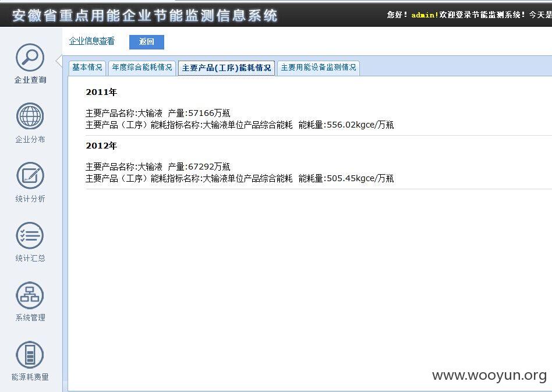This screenshot has width=552, height=392.
Task: Switch to the 主要用能设备监测情况 tab
Action: (319, 67)
